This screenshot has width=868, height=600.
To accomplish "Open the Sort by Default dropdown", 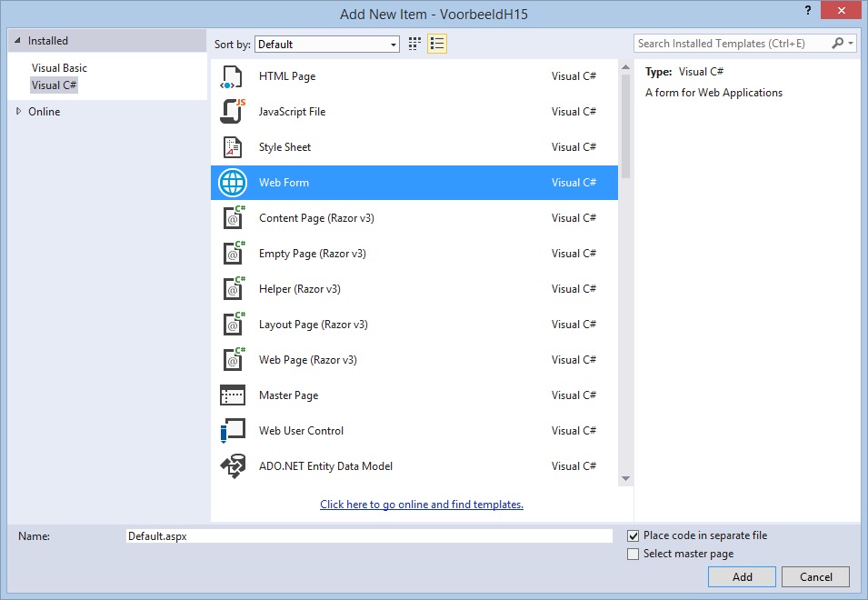I will click(327, 45).
